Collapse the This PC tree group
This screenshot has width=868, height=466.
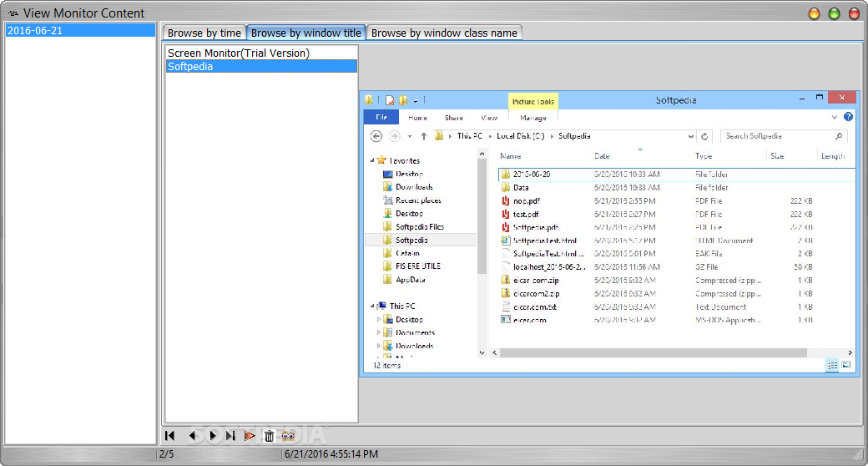point(372,306)
